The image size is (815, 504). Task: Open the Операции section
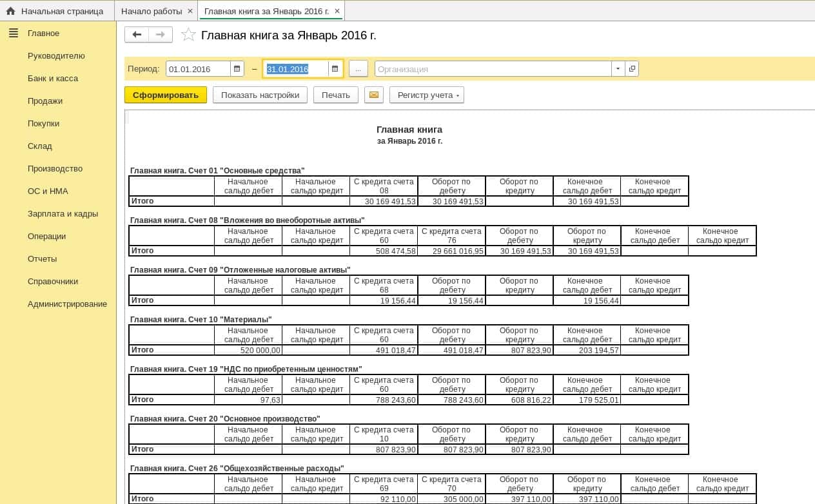pyautogui.click(x=47, y=236)
